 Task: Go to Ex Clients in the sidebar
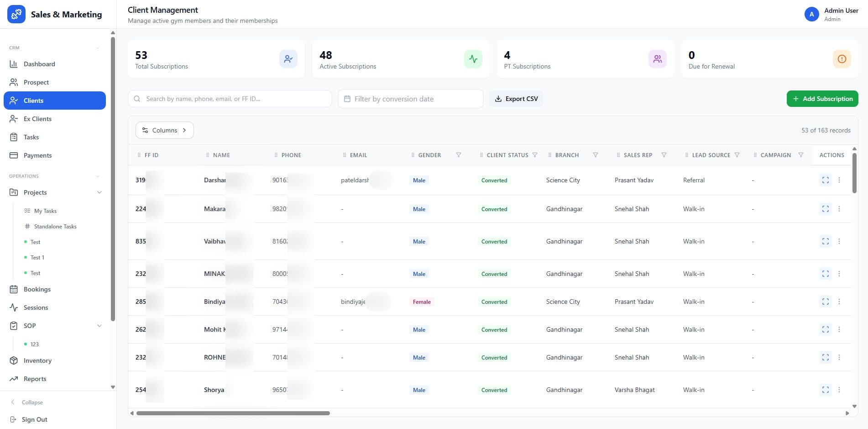[x=37, y=119]
